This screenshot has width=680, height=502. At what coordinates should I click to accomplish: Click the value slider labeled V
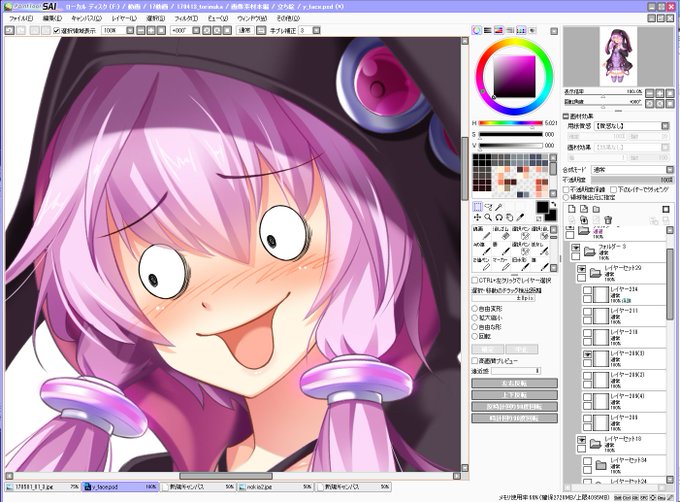[510, 146]
